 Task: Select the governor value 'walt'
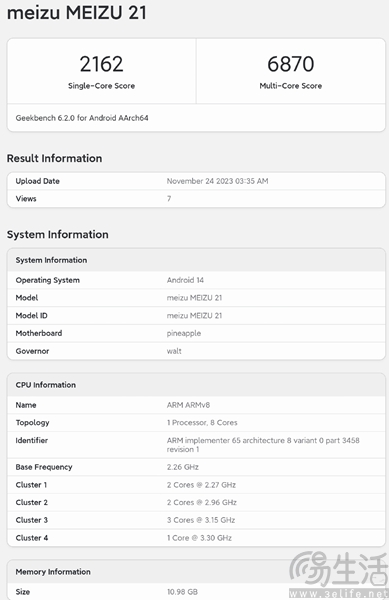174,351
